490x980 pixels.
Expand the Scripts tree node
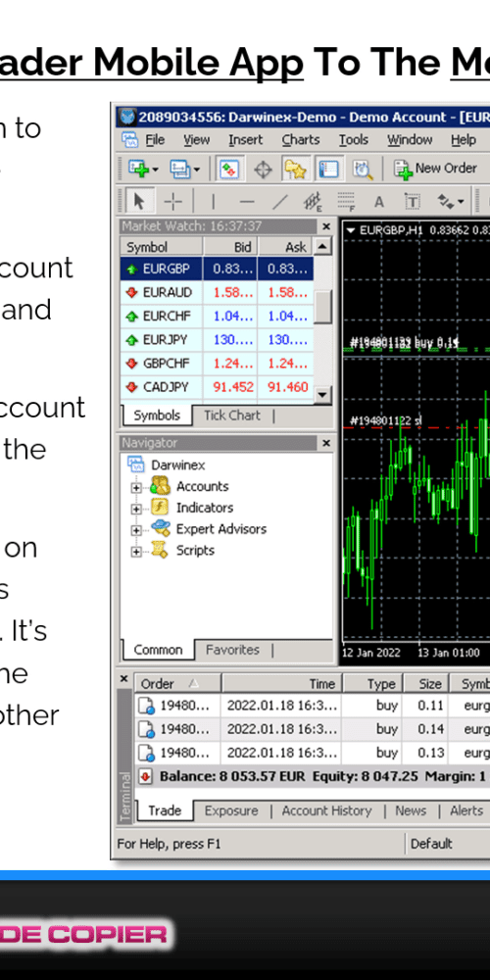136,551
